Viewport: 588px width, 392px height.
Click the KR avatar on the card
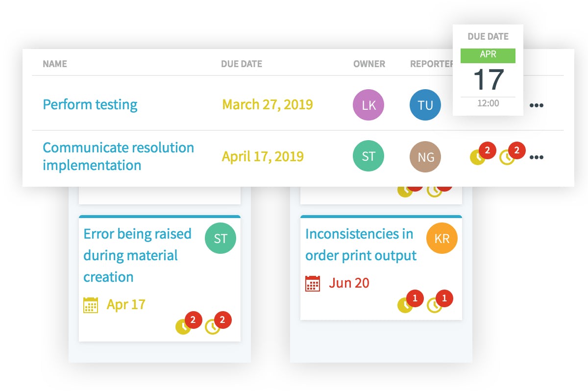pyautogui.click(x=442, y=238)
